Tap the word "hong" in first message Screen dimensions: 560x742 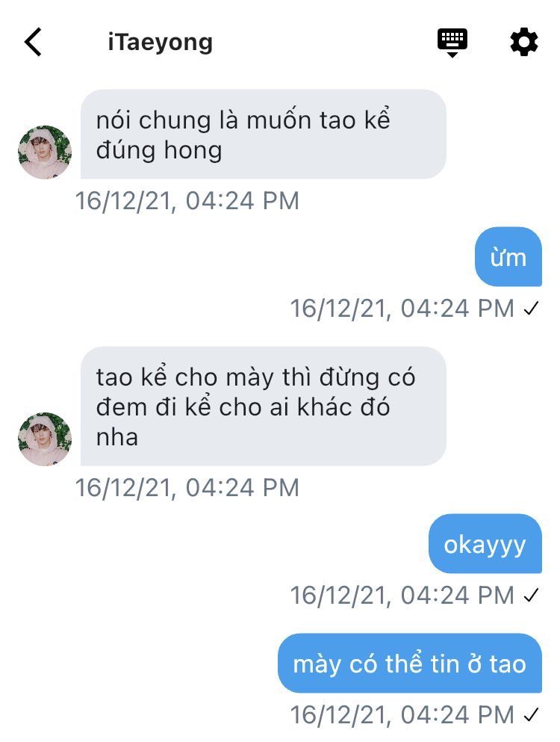(193, 152)
